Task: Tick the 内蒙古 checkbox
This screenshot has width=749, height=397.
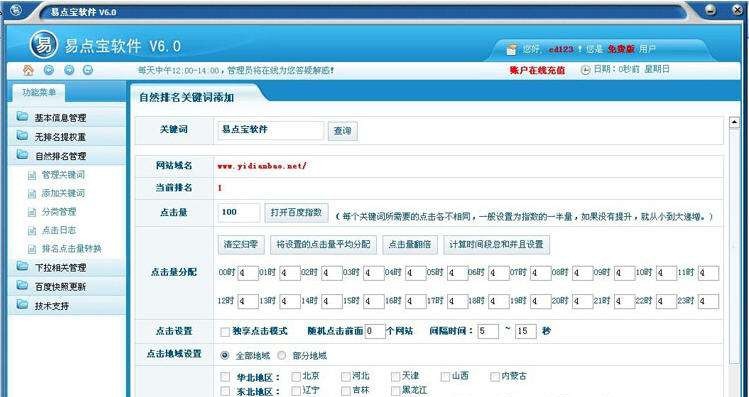Action: tap(495, 377)
